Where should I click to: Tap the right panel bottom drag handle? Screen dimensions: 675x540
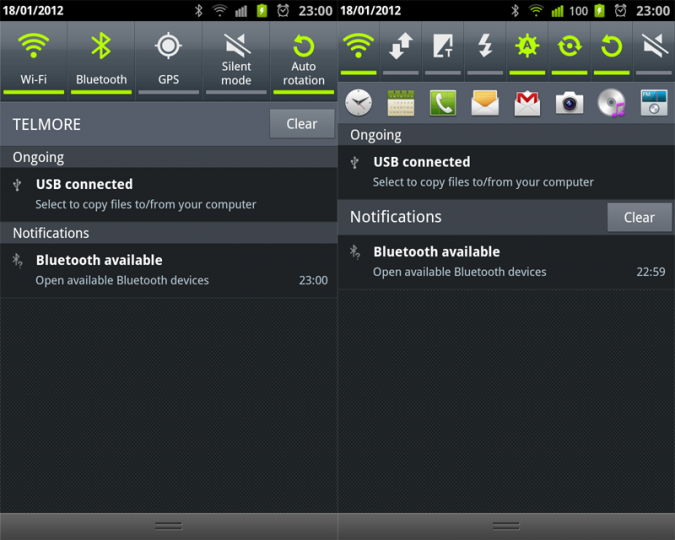point(506,526)
